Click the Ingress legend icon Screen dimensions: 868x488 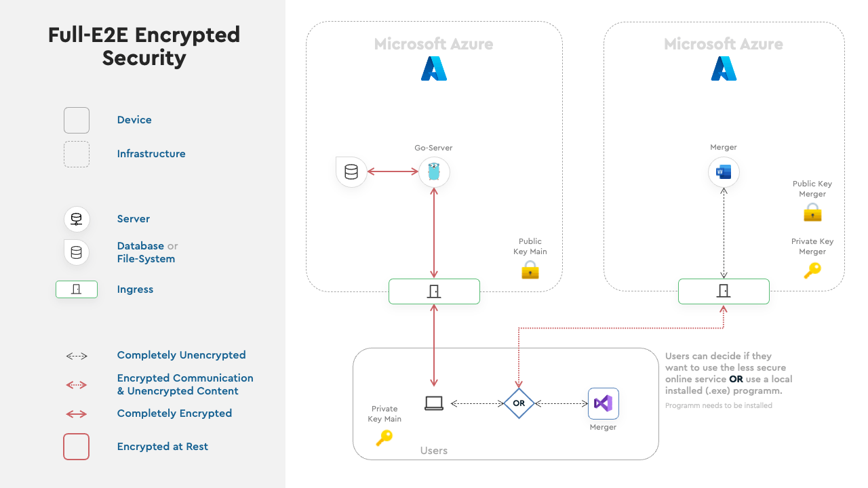77,289
